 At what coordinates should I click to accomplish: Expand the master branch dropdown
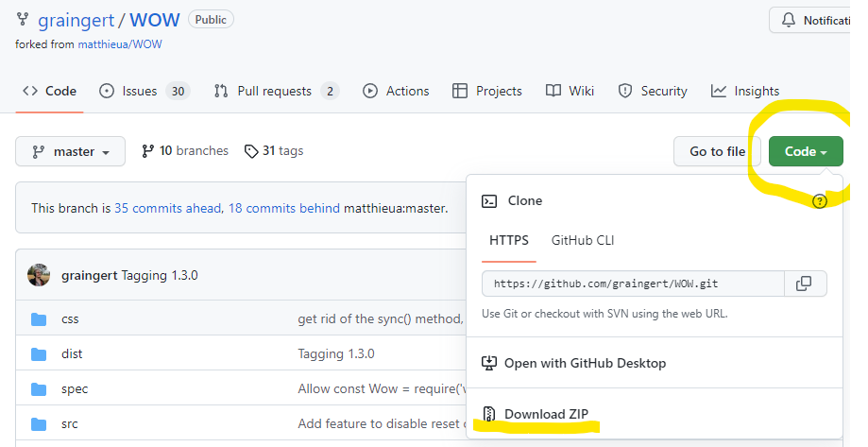click(70, 151)
